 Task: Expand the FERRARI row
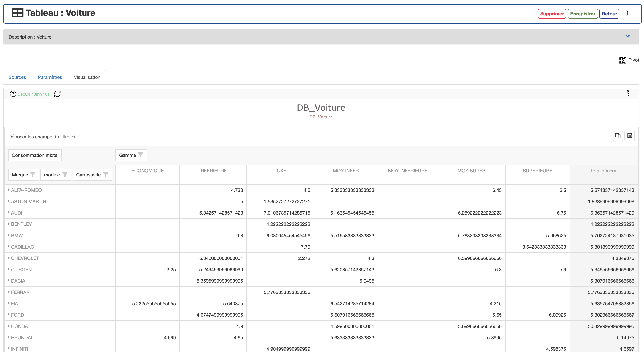(9, 292)
